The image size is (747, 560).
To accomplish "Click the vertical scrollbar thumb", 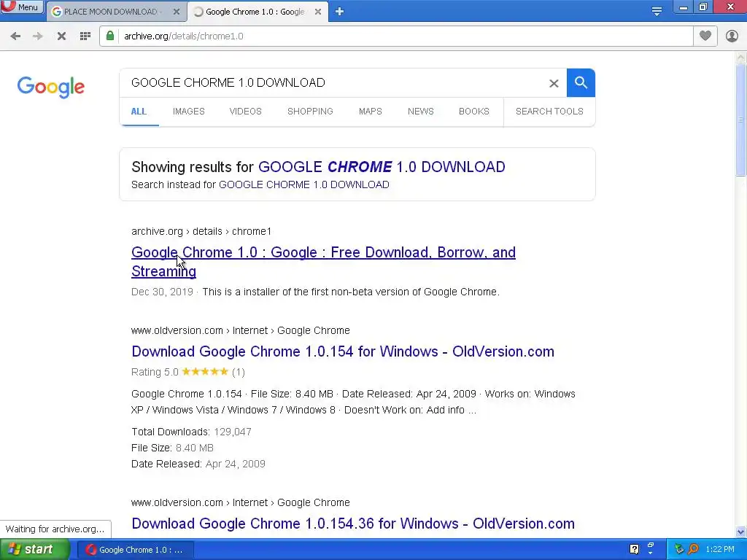I will [x=741, y=120].
